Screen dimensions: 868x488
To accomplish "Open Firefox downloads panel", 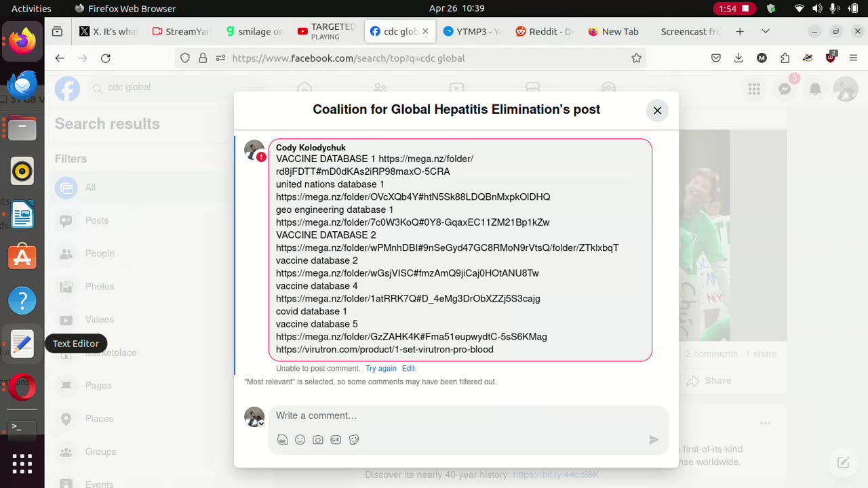I will pos(739,58).
